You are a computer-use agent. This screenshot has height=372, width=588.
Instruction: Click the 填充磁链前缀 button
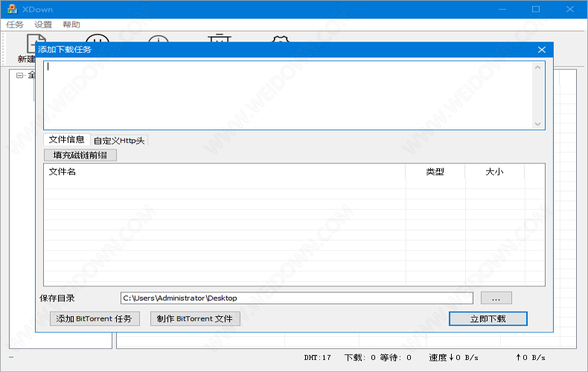pyautogui.click(x=80, y=155)
